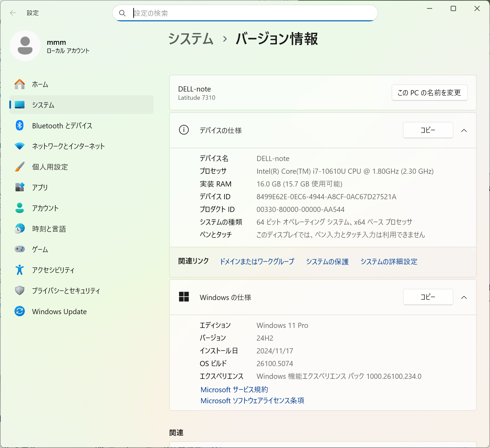
Task: Click the 設定の検索 search field
Action: 245,13
